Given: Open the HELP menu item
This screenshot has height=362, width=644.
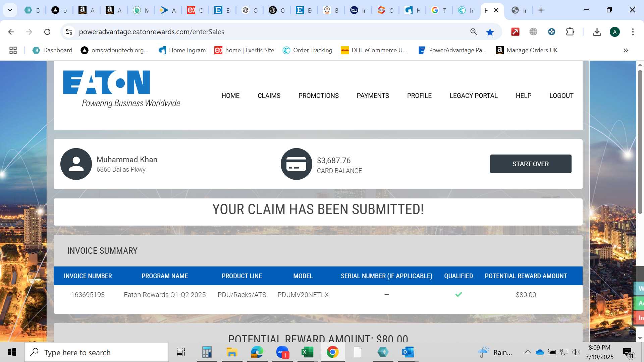Looking at the screenshot, I should coord(524,96).
